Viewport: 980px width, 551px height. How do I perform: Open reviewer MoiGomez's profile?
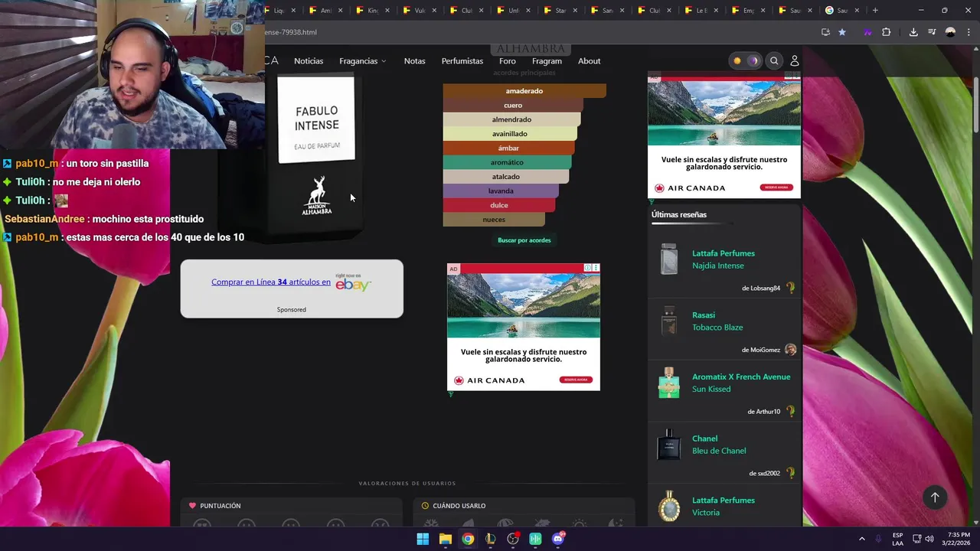click(760, 350)
